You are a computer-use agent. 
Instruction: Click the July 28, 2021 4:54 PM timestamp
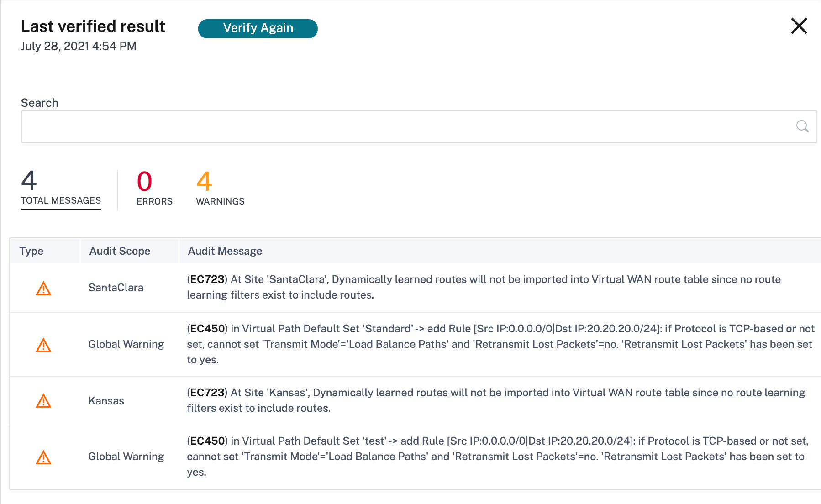point(79,46)
